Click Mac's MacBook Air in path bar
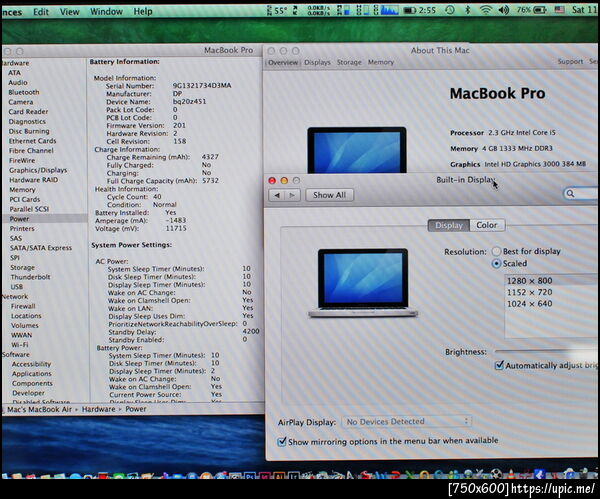Image resolution: width=600 pixels, height=499 pixels. [39, 409]
